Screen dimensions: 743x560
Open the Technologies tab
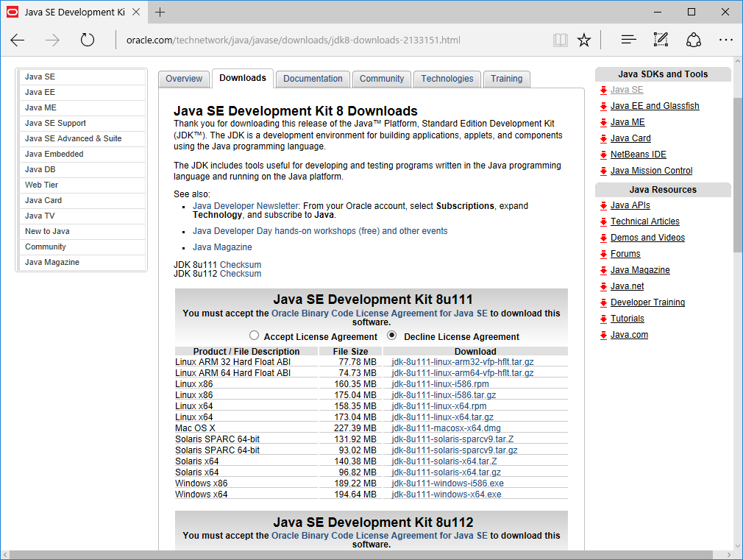click(447, 79)
